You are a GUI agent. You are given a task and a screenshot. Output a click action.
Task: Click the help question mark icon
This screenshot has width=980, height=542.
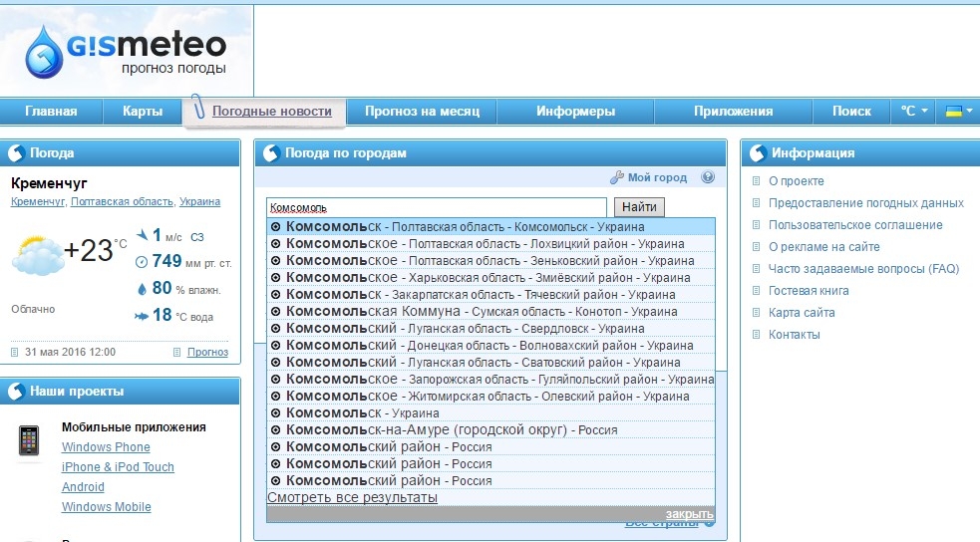[x=708, y=177]
